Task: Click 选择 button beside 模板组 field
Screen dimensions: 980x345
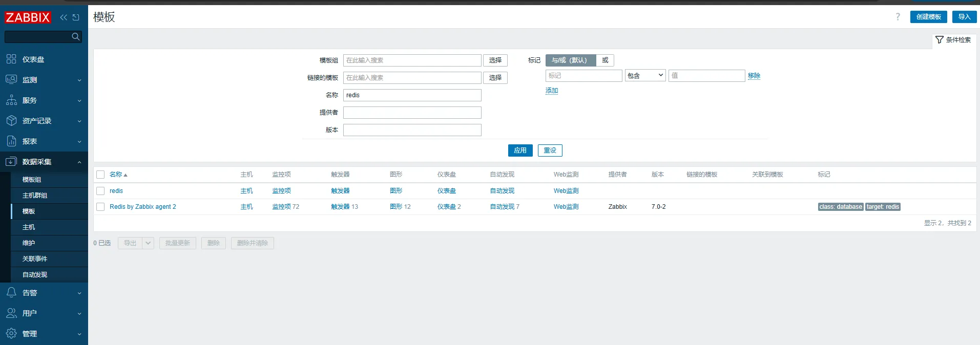Action: pos(495,60)
